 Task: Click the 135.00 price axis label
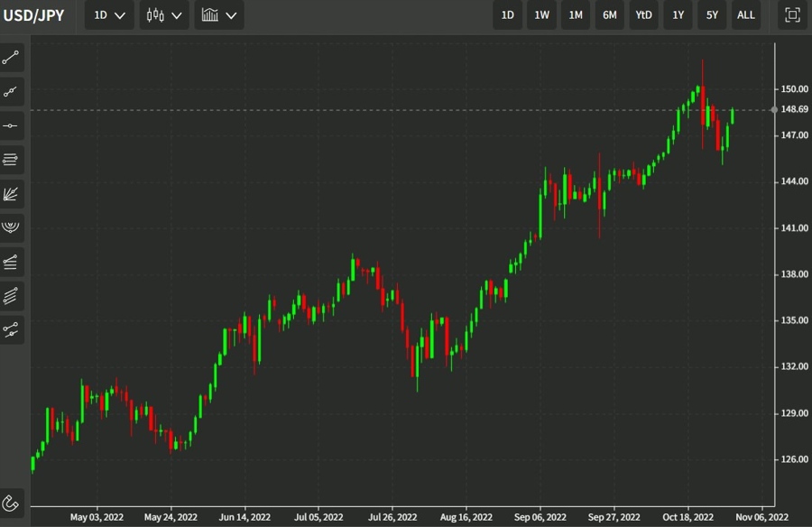794,320
